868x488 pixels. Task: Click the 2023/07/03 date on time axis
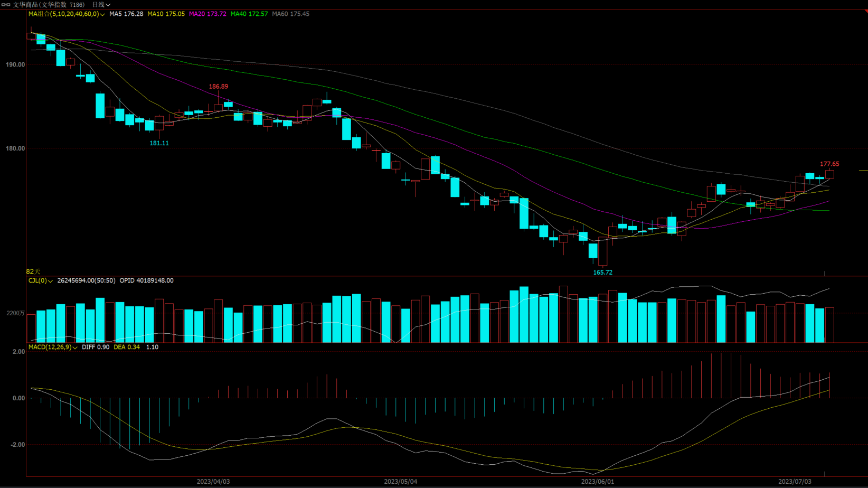coord(795,482)
